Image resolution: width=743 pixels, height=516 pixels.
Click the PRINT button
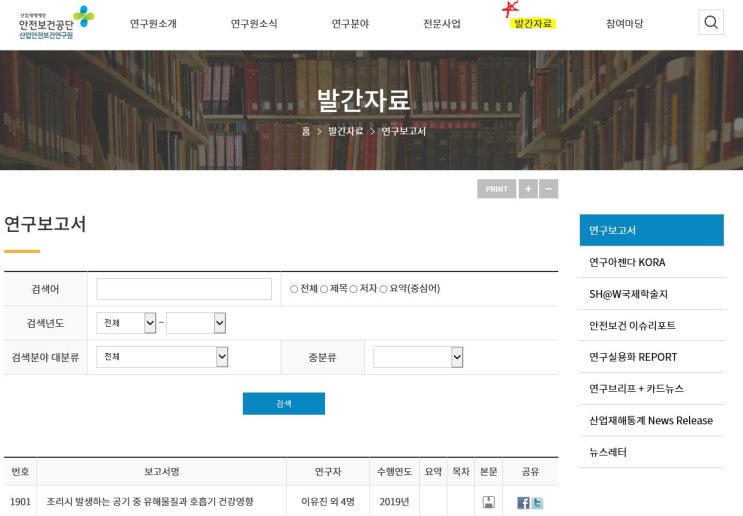(x=497, y=189)
